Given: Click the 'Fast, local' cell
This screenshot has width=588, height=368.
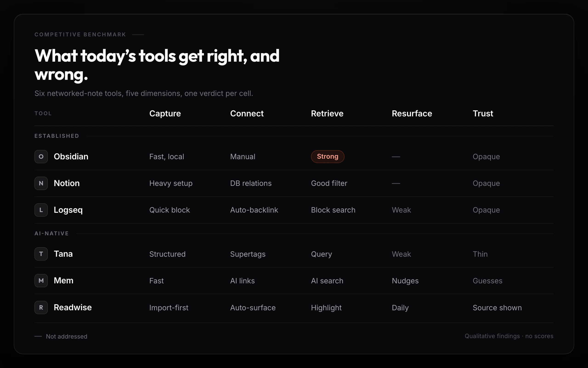Looking at the screenshot, I should coord(167,157).
